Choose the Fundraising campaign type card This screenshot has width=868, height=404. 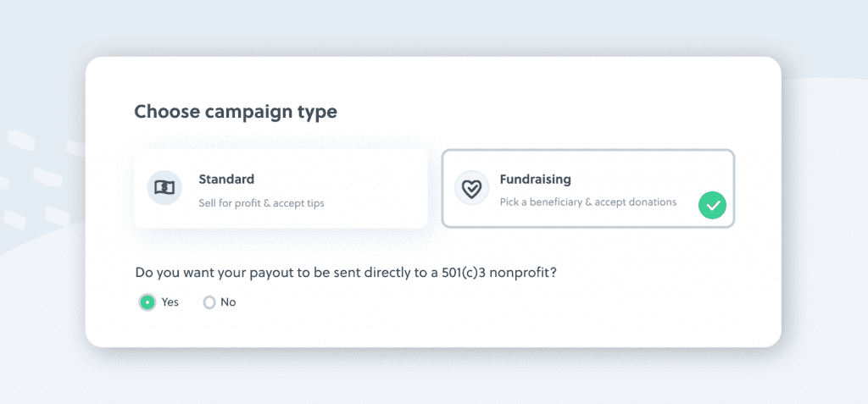(588, 189)
